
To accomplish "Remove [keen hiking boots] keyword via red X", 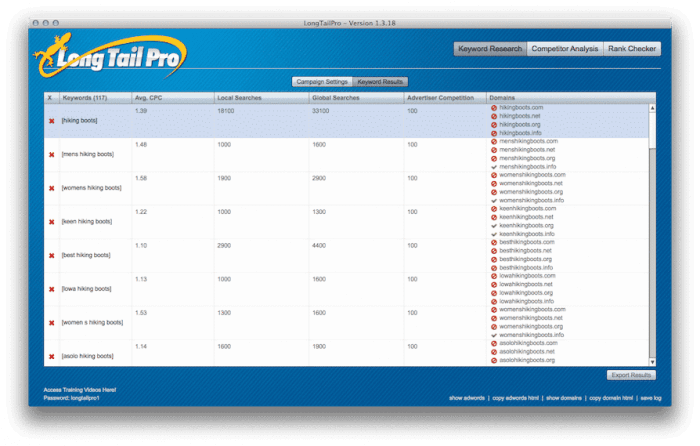I will tap(51, 222).
